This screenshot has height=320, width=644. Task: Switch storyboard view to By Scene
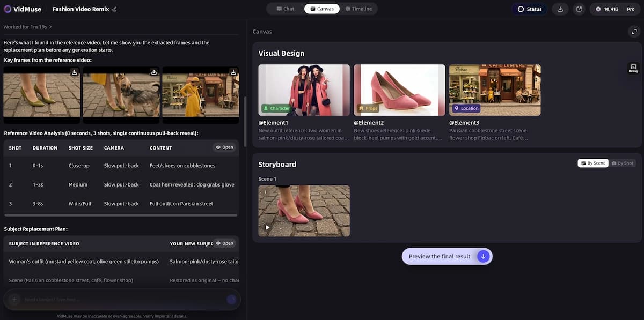(x=593, y=163)
